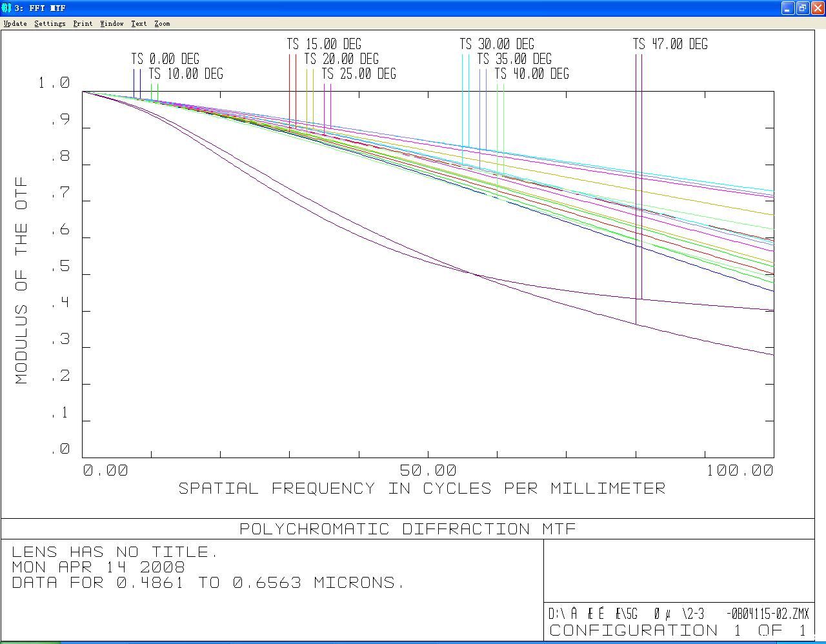Click the TS 0.00 DEG legend label
The image size is (826, 644).
165,59
